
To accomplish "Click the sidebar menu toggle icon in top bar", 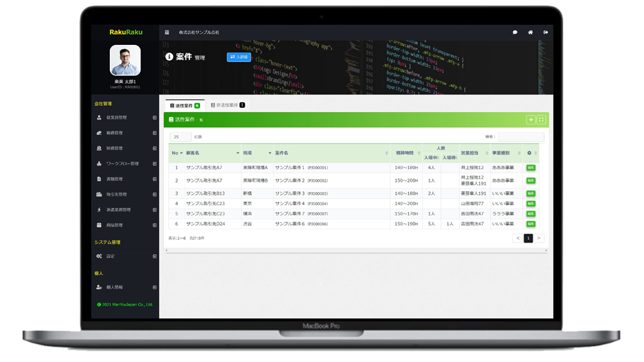I will (167, 32).
